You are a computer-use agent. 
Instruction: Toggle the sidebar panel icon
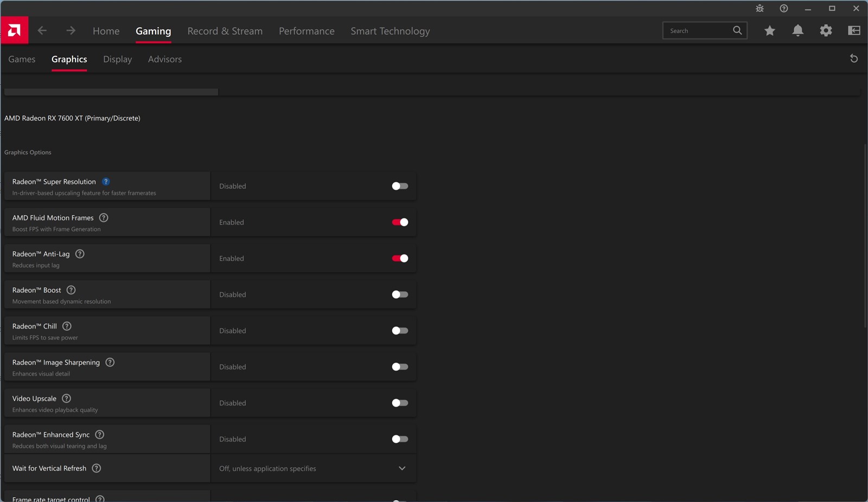[x=854, y=31]
